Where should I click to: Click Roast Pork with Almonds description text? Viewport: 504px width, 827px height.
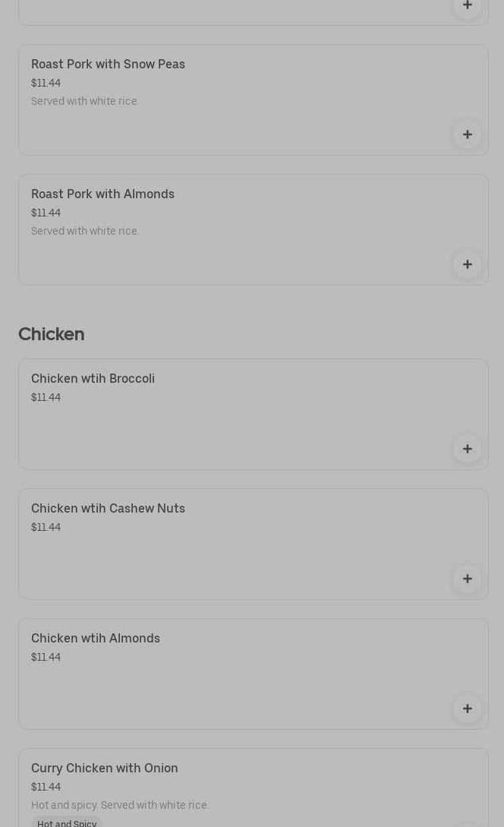coord(85,232)
